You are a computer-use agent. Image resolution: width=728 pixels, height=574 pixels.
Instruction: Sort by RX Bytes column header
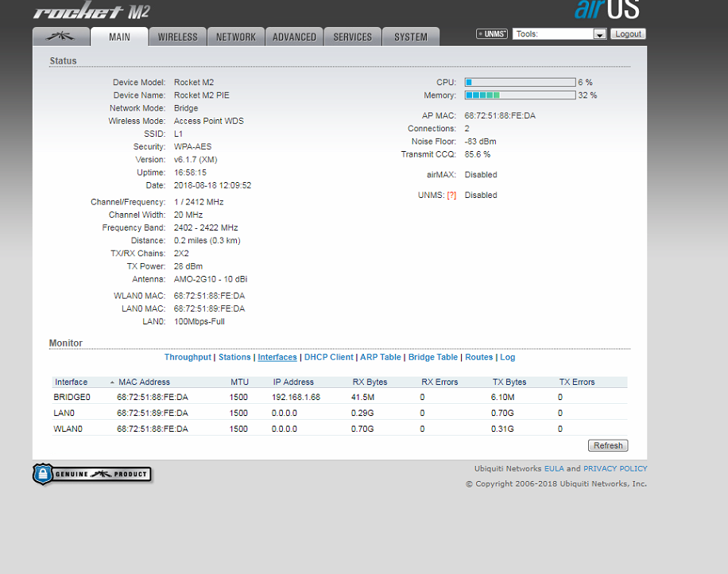(x=370, y=382)
